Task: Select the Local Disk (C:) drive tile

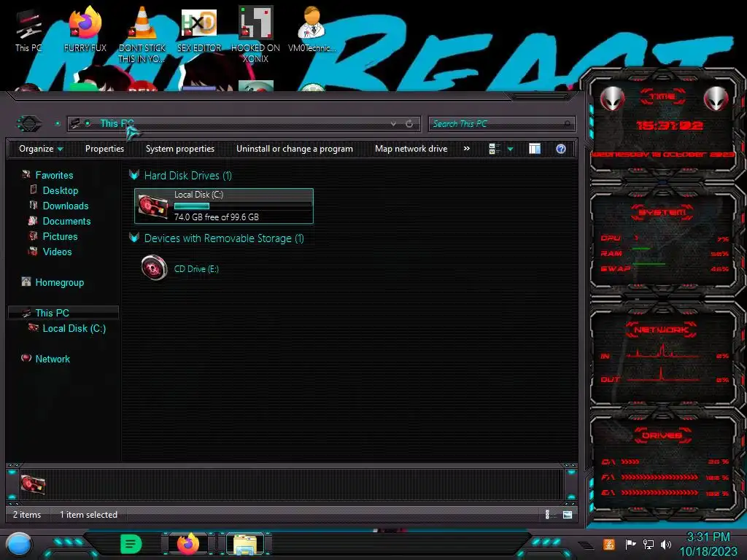Action: coord(224,206)
